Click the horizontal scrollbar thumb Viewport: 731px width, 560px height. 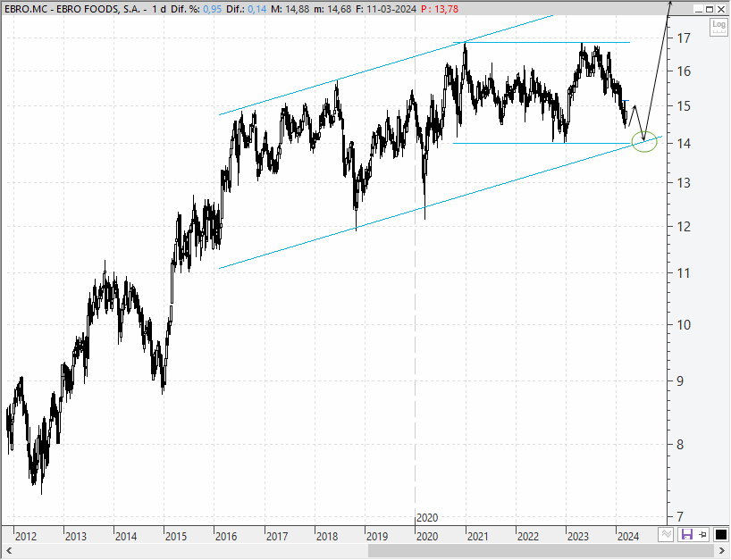pyautogui.click(x=541, y=551)
